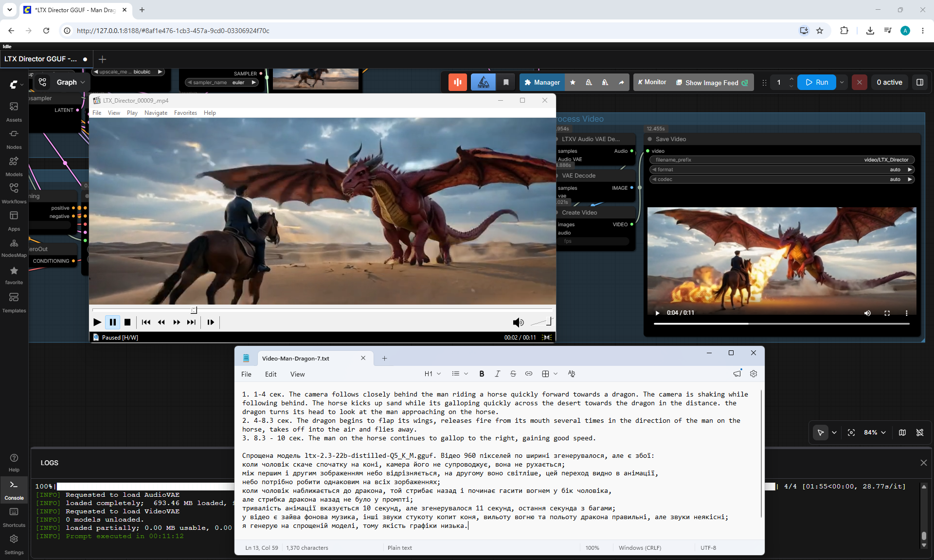Open the Templates panel in sidebar
The width and height of the screenshot is (934, 560).
coord(14,303)
